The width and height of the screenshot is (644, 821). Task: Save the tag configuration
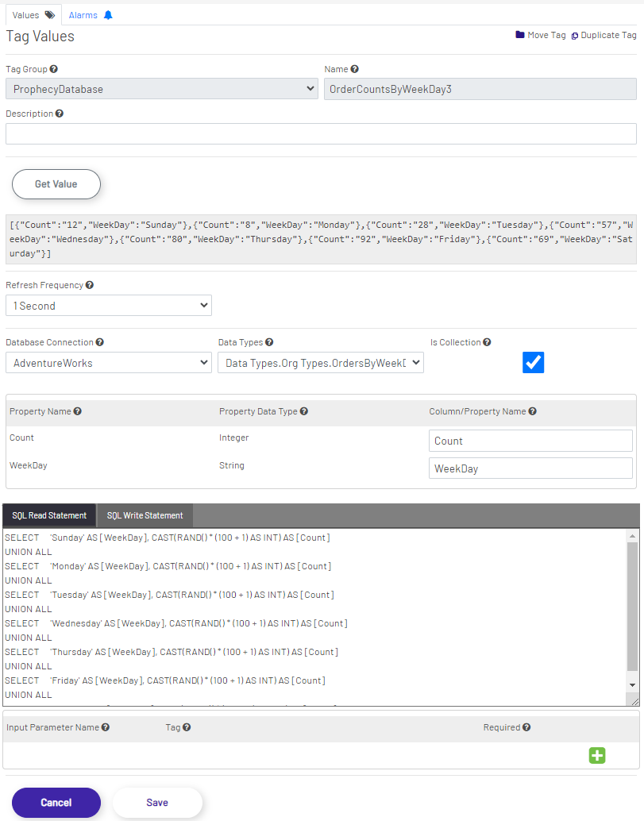[x=156, y=803]
